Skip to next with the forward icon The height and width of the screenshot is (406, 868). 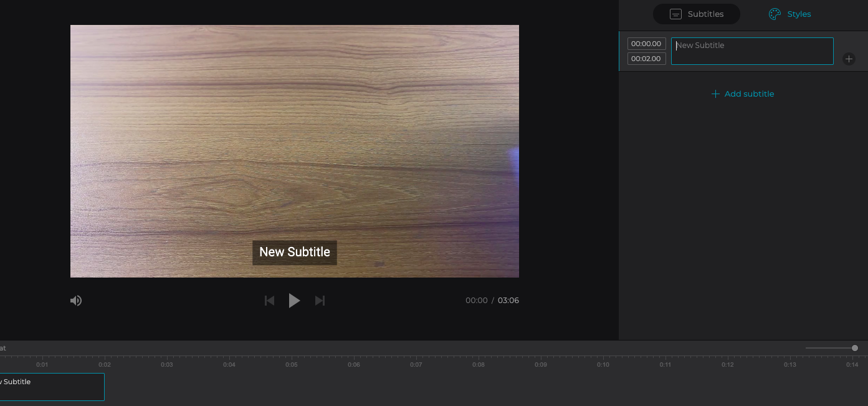(320, 301)
